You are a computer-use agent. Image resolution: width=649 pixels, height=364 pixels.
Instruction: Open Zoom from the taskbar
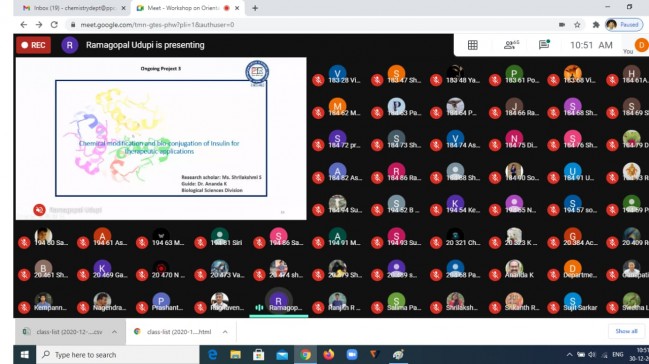(x=352, y=354)
